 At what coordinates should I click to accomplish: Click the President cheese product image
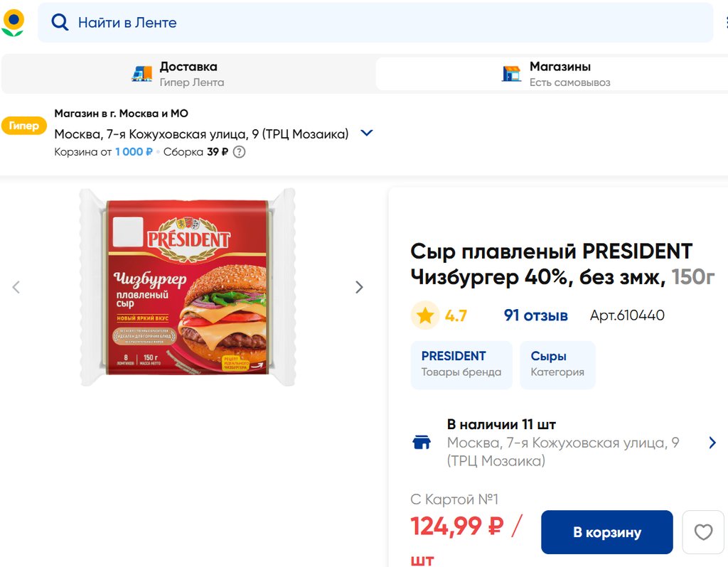tap(187, 287)
